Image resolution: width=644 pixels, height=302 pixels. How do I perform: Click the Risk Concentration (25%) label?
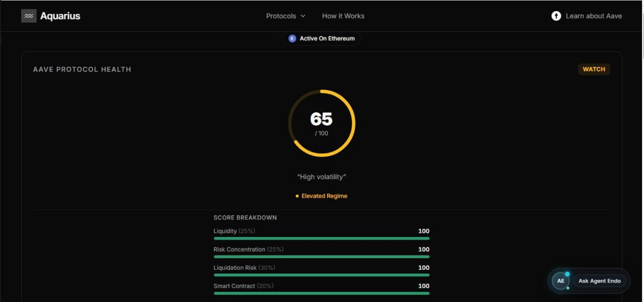[249, 249]
